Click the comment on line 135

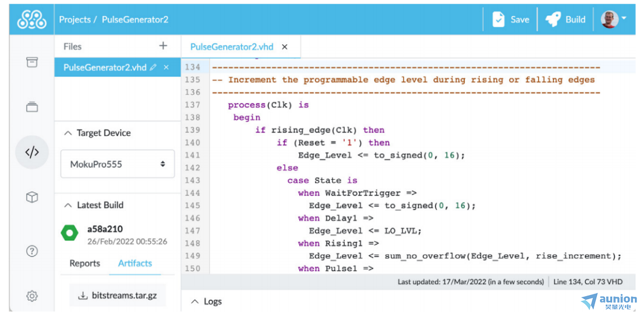pyautogui.click(x=404, y=80)
